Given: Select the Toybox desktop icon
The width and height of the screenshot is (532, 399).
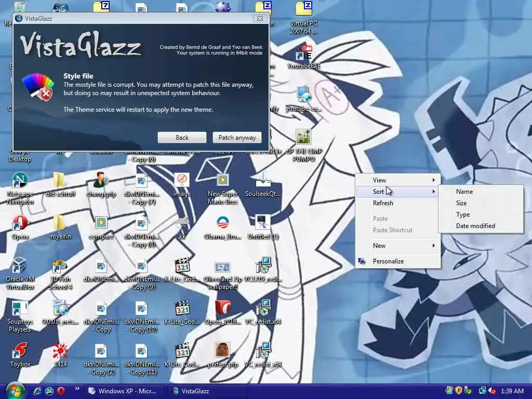Looking at the screenshot, I should [x=20, y=355].
